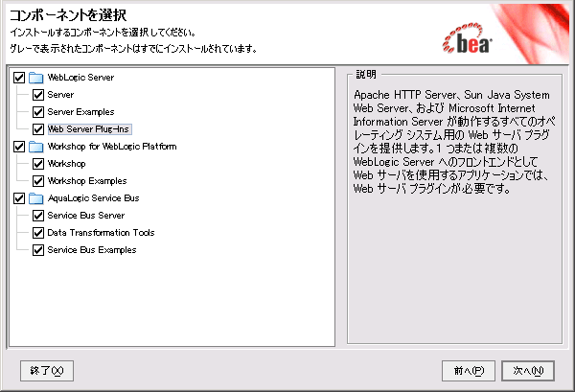Toggle the Web Server Plug-Ins checkbox

[x=38, y=129]
